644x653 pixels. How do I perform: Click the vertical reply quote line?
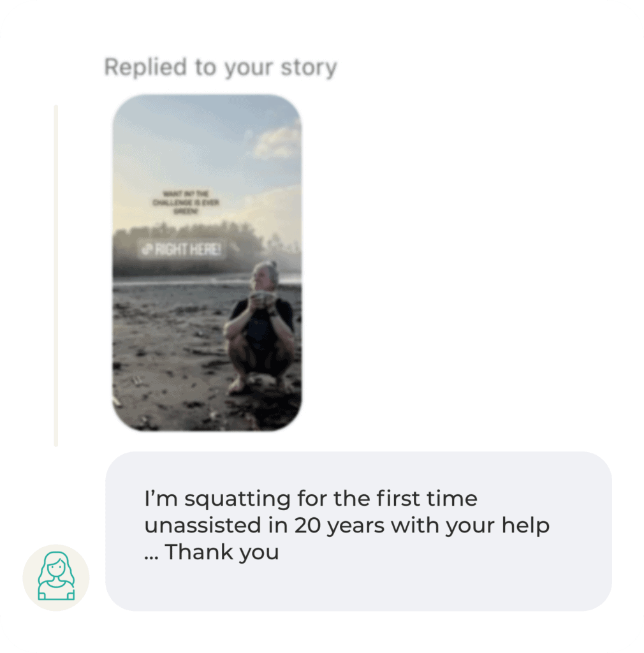55,275
